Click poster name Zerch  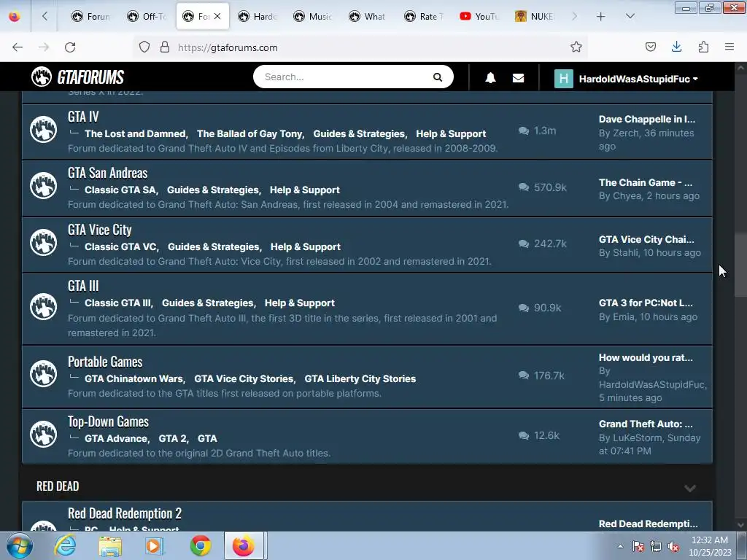point(625,133)
